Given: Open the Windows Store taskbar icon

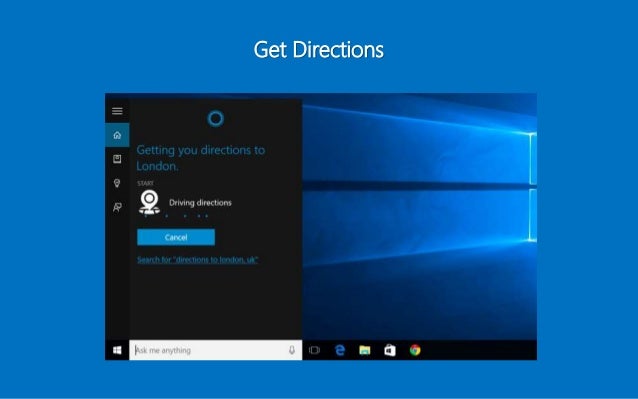Looking at the screenshot, I should pos(390,350).
